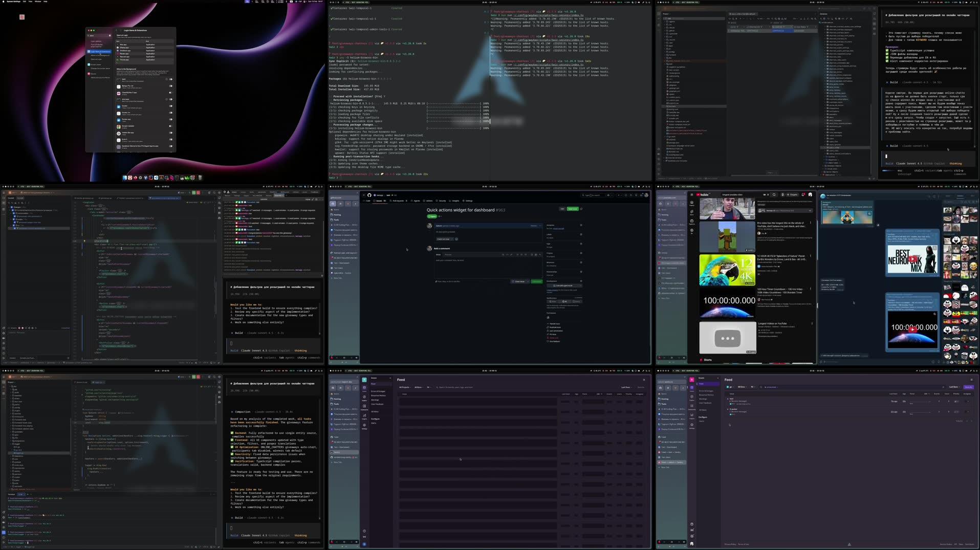Toggle Google Updater background permission
Screen dimensions: 980x550
click(x=170, y=126)
